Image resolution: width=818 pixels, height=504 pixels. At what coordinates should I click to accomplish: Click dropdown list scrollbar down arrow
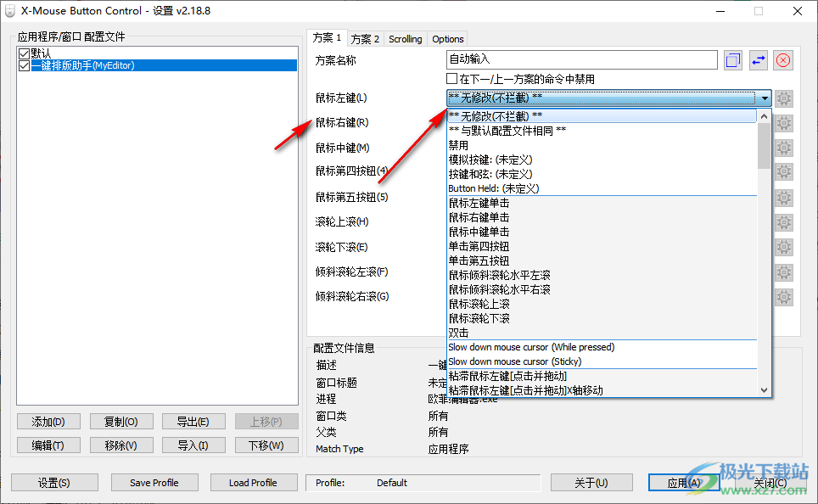tap(765, 390)
